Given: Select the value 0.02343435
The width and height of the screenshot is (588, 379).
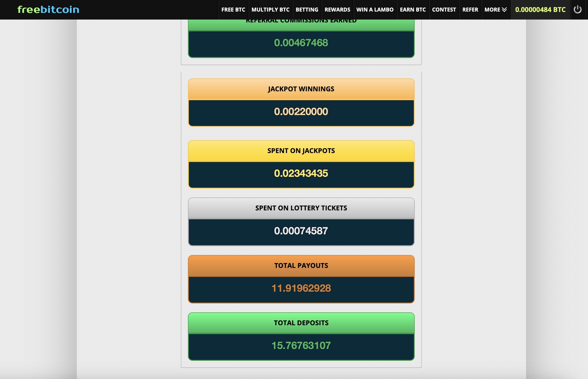Looking at the screenshot, I should coord(301,174).
